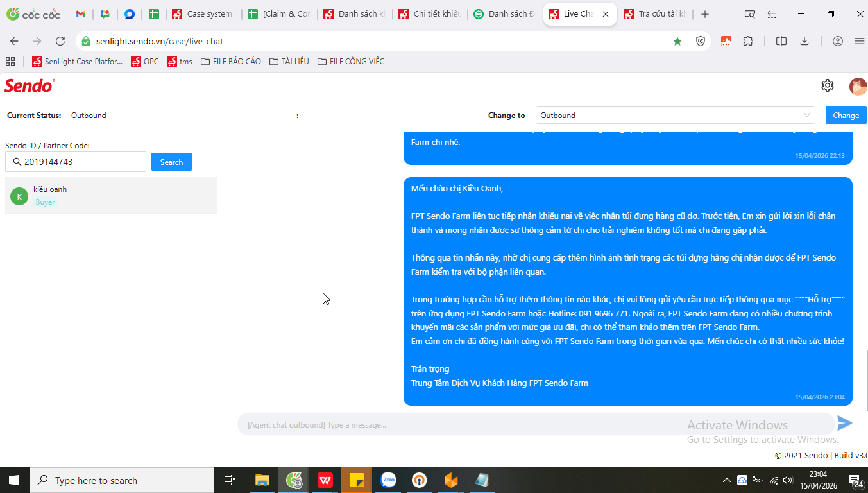Switch to the first Danh sách khiếu tab
This screenshot has width=868, height=493.
coord(355,14)
